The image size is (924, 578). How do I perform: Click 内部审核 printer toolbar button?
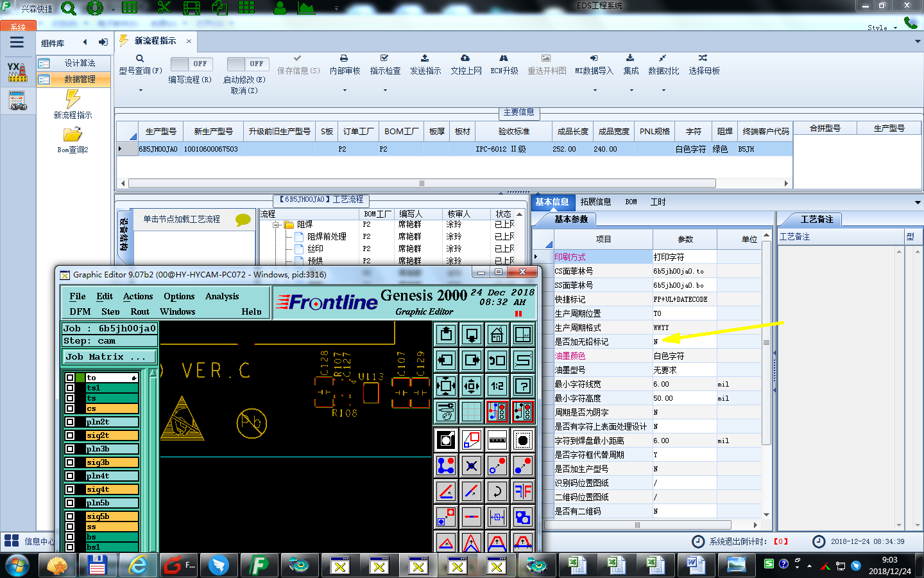pyautogui.click(x=345, y=65)
